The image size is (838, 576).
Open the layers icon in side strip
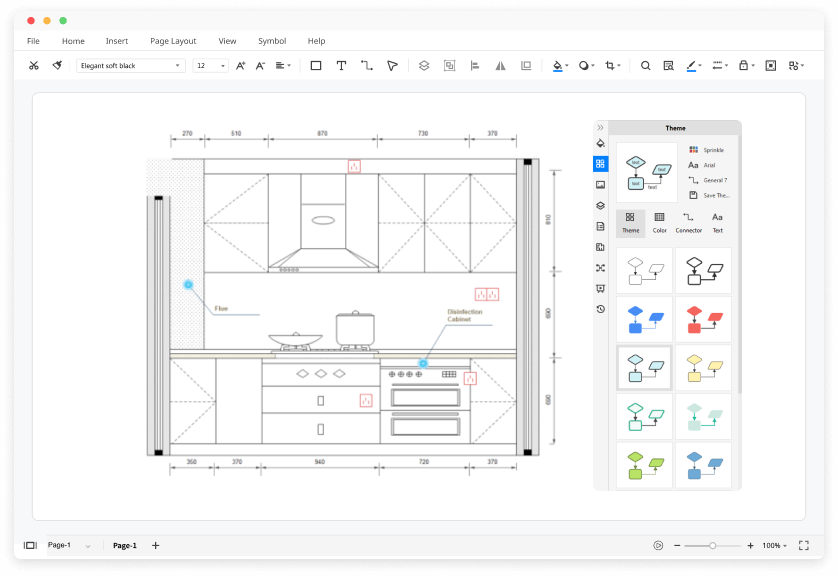(x=601, y=206)
